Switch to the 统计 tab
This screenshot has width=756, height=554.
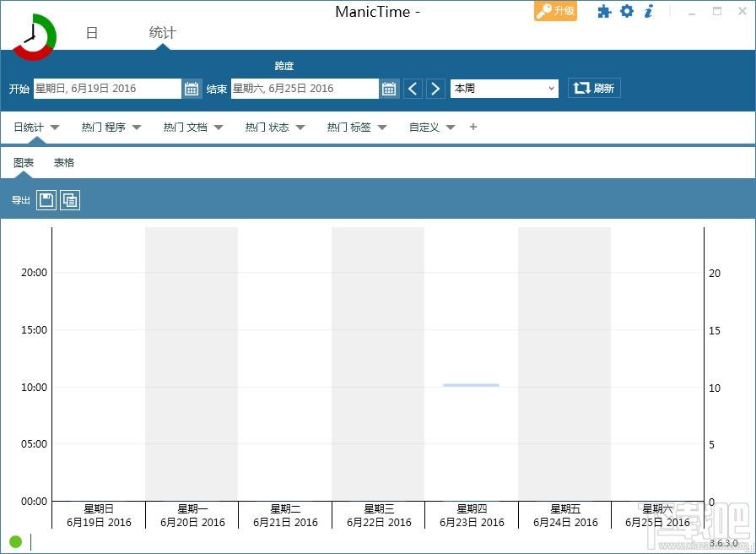coord(163,33)
